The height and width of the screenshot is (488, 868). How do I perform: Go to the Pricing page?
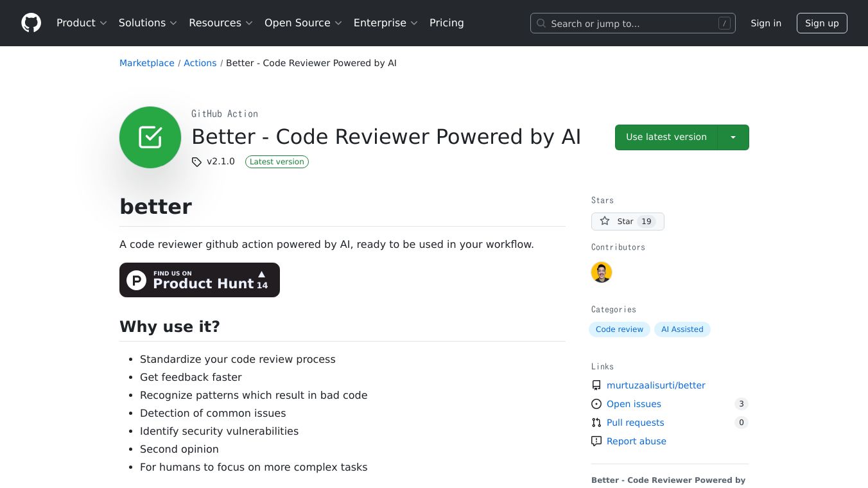point(446,23)
